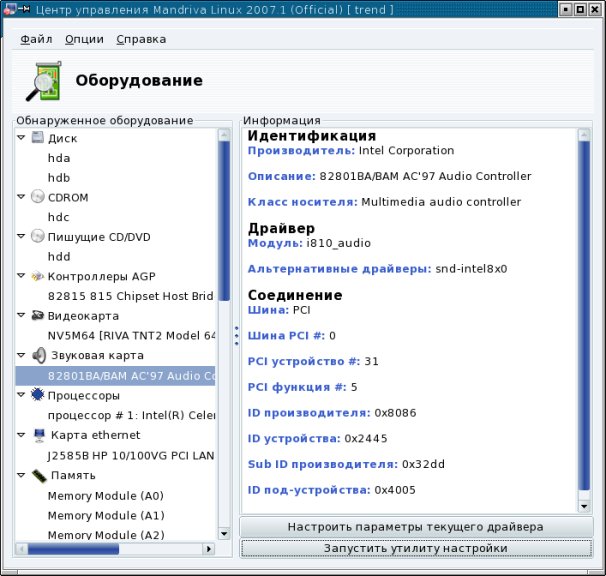Click the Диск hard drive icon

point(37,137)
